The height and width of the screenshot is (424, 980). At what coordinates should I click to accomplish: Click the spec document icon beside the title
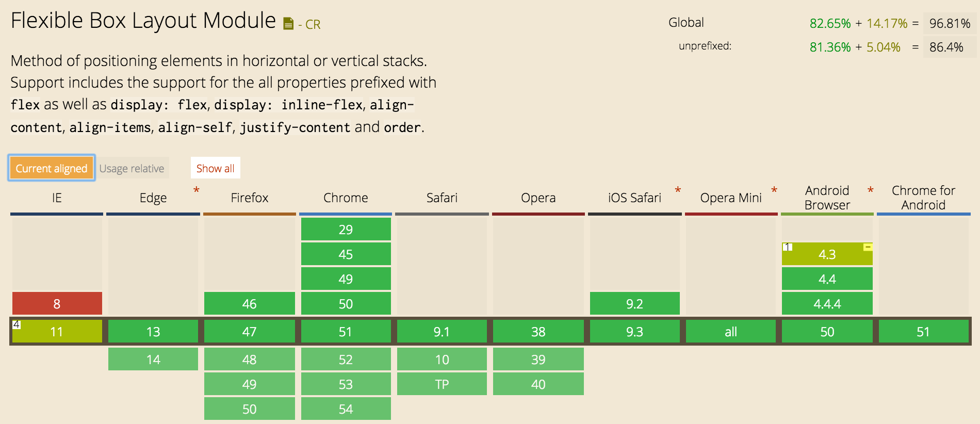point(286,22)
